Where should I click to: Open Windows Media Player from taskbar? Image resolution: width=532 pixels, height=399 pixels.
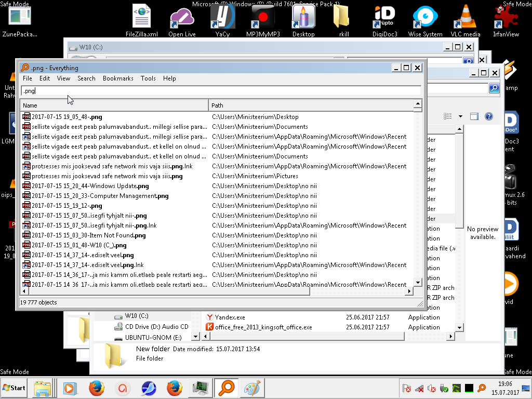click(x=69, y=388)
